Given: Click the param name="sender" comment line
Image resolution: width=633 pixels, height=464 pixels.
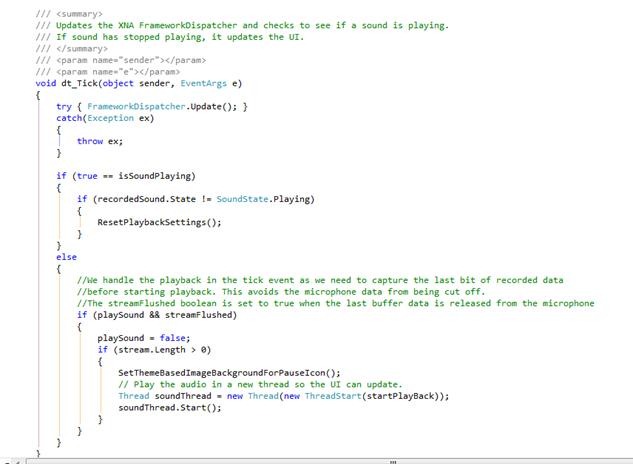Looking at the screenshot, I should [x=127, y=60].
